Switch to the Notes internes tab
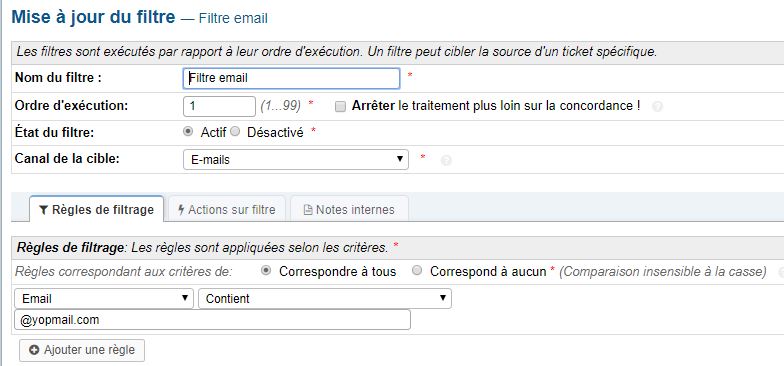This screenshot has height=366, width=784. (x=349, y=209)
